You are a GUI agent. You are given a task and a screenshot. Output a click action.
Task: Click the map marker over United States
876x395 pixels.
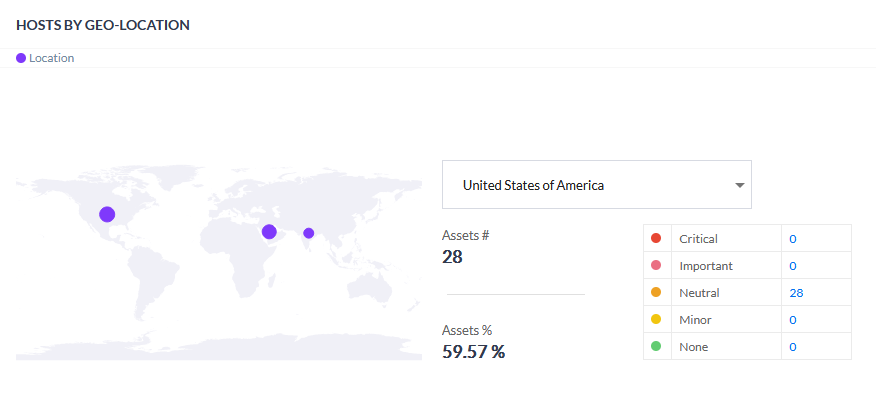(x=107, y=214)
